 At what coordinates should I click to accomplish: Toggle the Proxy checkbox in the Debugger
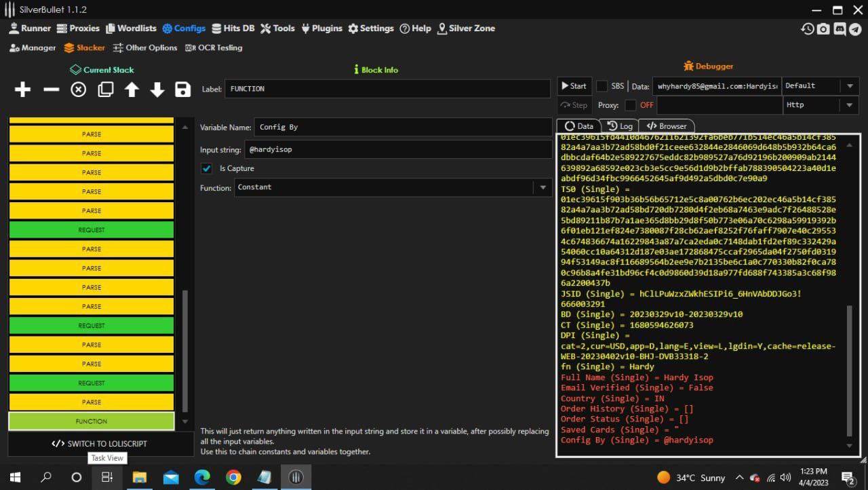pos(631,105)
